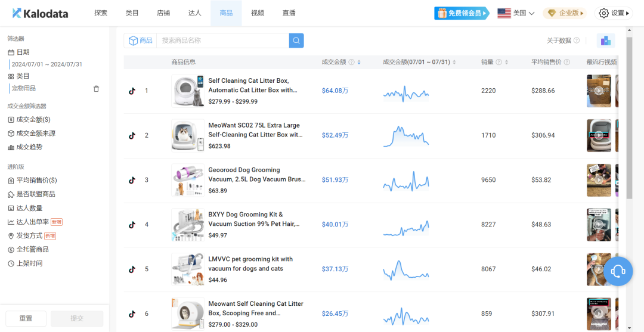Expand the 成交金额($) filter

(33, 119)
